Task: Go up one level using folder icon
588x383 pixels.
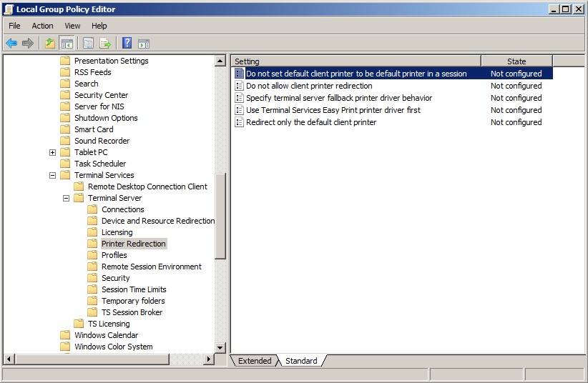Action: pyautogui.click(x=49, y=43)
